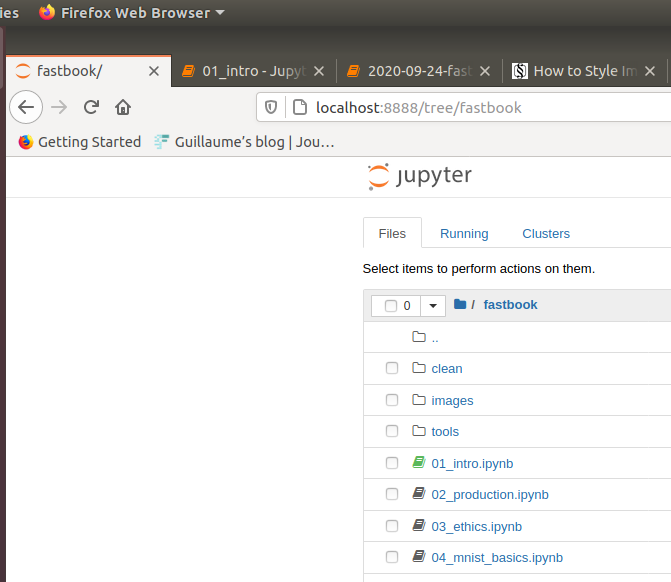Tick the checkbox next to clean folder
This screenshot has height=582, width=671.
pos(392,369)
